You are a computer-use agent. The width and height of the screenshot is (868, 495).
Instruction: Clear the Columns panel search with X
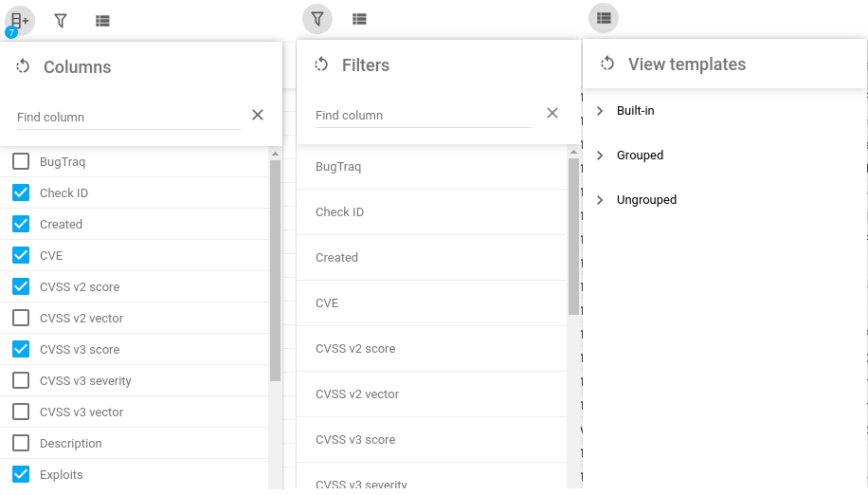coord(258,115)
